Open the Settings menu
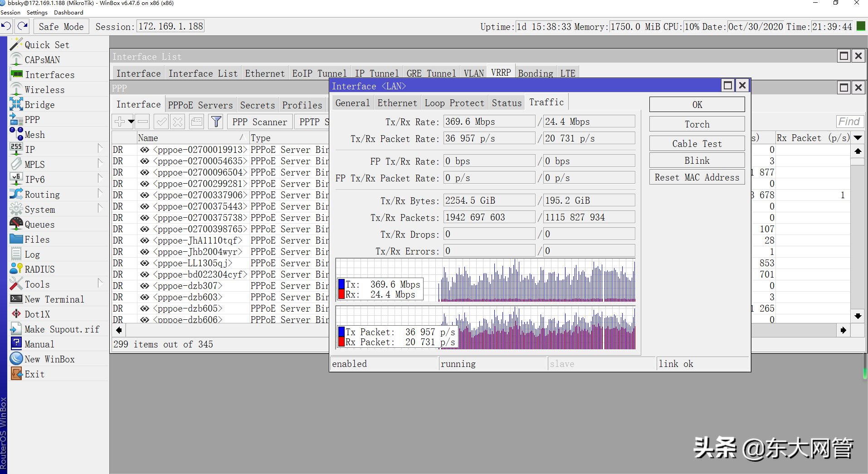868x474 pixels. (x=37, y=12)
